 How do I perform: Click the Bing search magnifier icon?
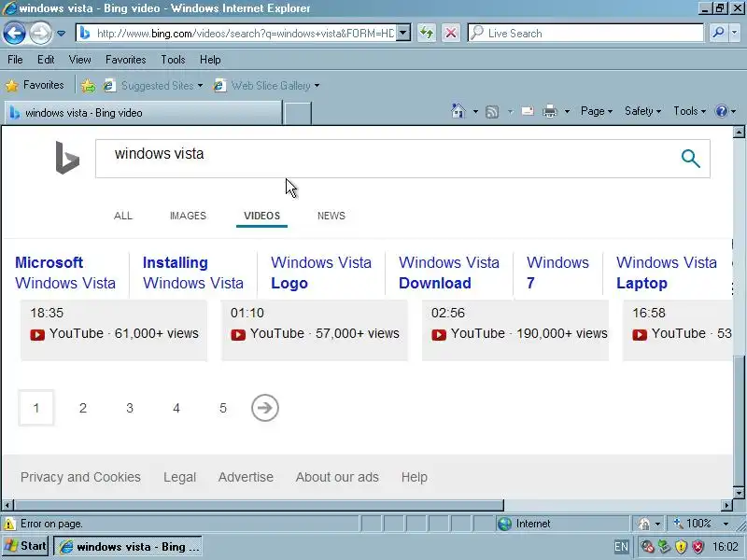[x=690, y=159]
